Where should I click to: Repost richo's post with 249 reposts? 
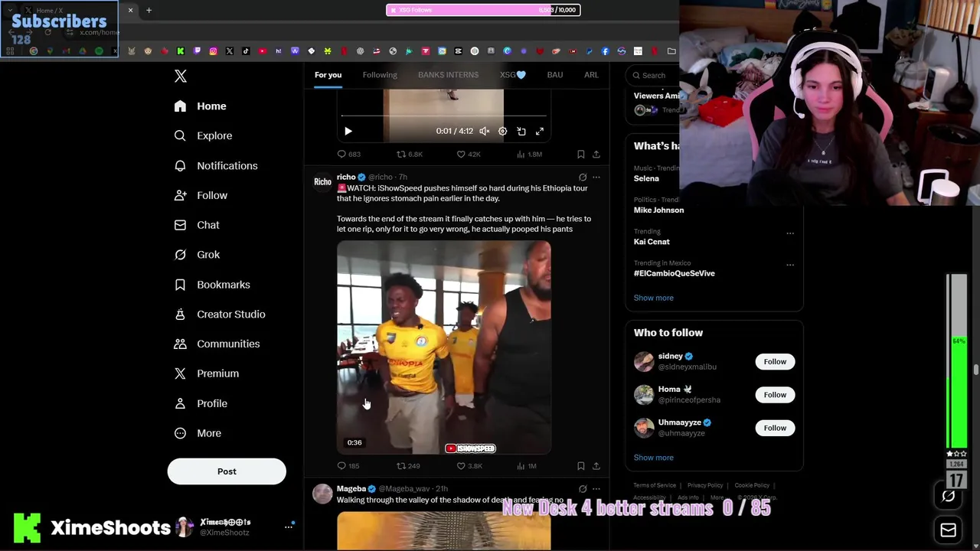[408, 465]
